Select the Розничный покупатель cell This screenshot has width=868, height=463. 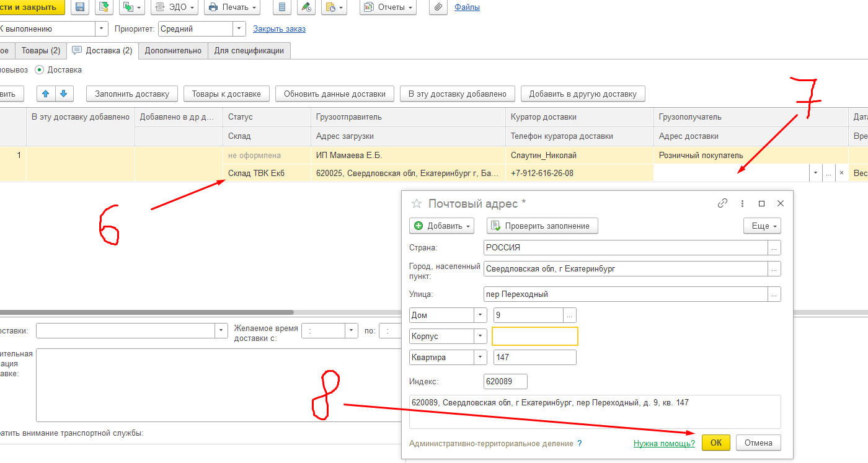tap(751, 155)
